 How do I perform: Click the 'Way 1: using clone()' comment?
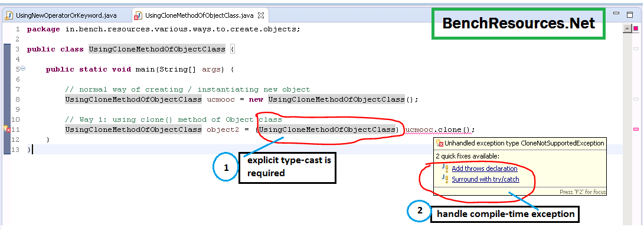point(174,120)
